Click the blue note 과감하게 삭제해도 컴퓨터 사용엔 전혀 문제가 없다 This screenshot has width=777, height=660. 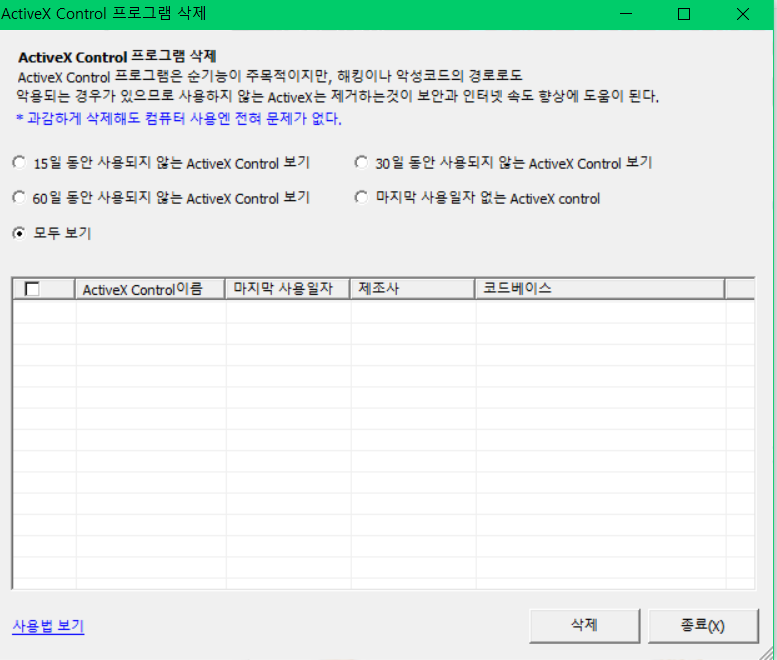pyautogui.click(x=179, y=118)
